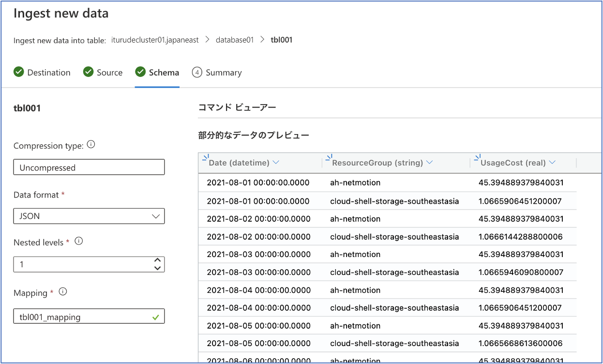
Task: Open Date (datetime) column dropdown chevron
Action: pos(276,163)
